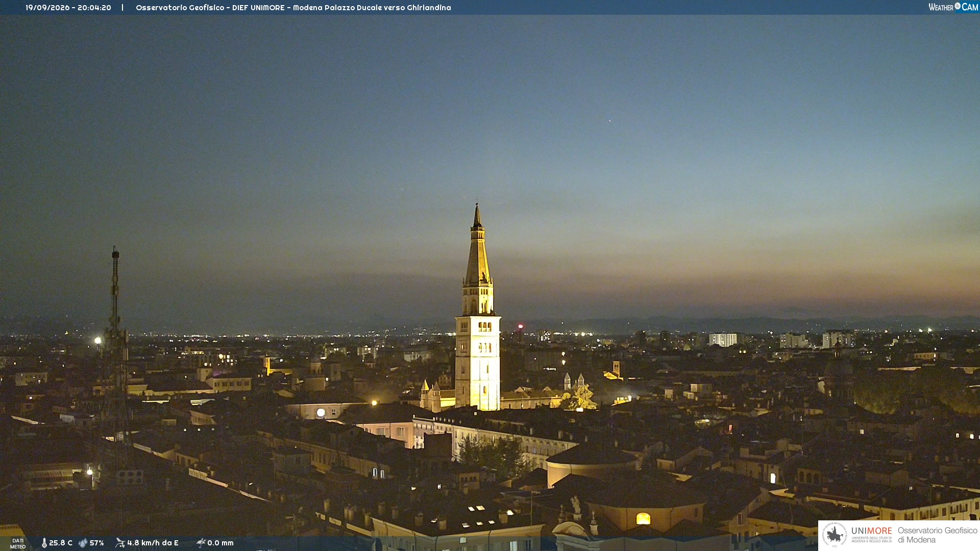Click the Modena Palazzo Ducale verso Ghirlandina caption
The width and height of the screenshot is (980, 551).
tap(372, 8)
